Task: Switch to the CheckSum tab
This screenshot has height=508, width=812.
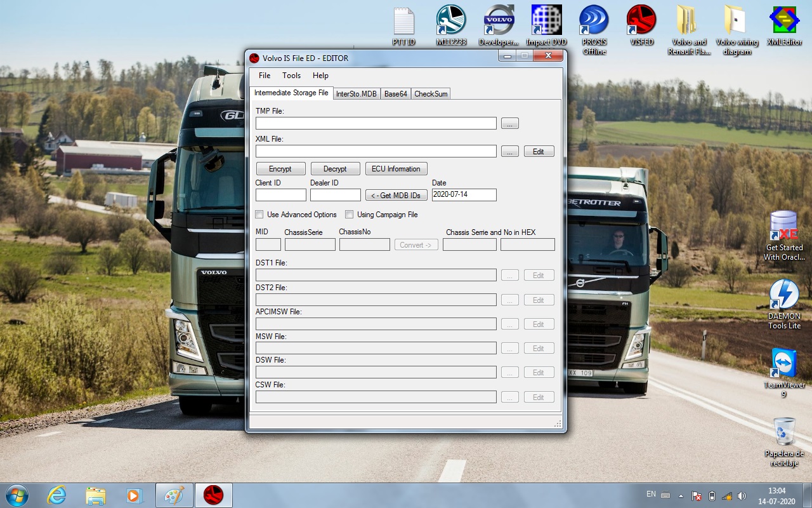Action: pyautogui.click(x=431, y=94)
